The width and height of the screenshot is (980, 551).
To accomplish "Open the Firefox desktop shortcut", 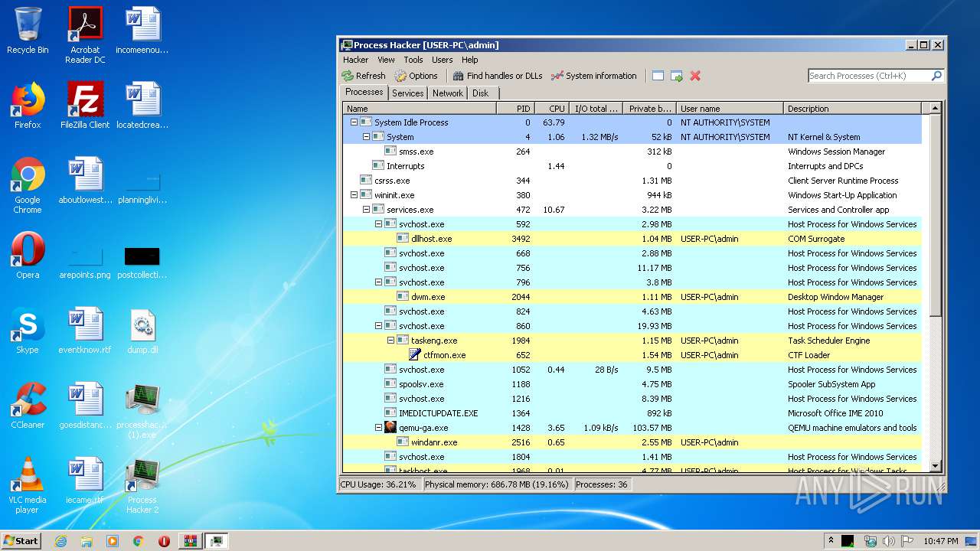I will click(x=28, y=105).
